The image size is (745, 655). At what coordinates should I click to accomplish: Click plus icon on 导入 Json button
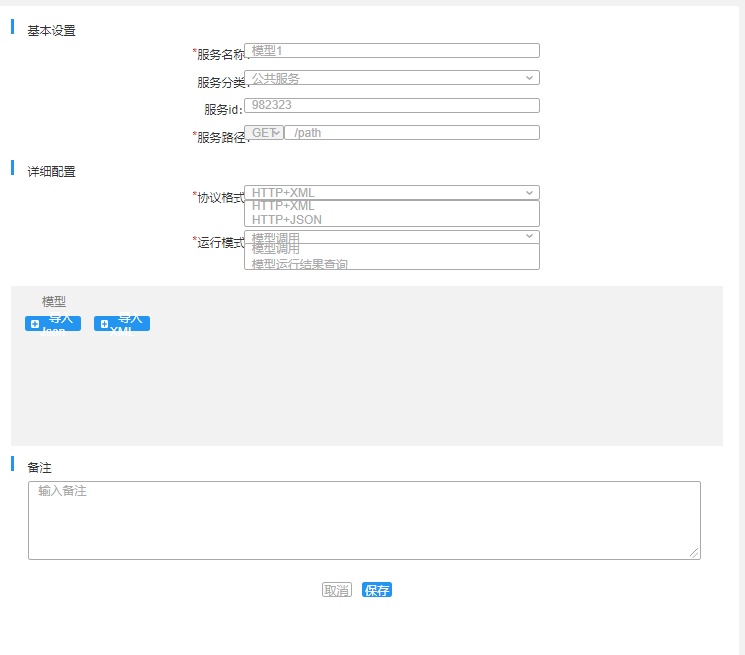[x=35, y=324]
